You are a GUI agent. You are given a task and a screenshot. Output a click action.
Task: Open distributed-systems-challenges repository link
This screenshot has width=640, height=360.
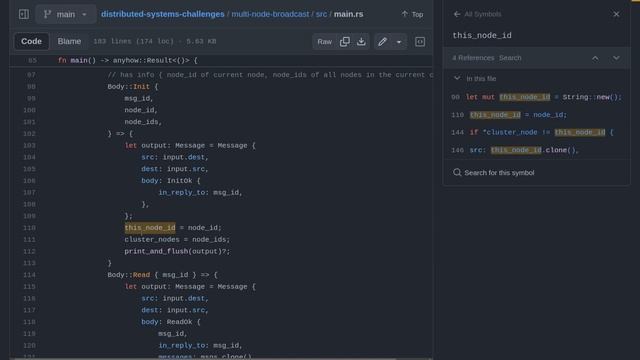click(162, 14)
